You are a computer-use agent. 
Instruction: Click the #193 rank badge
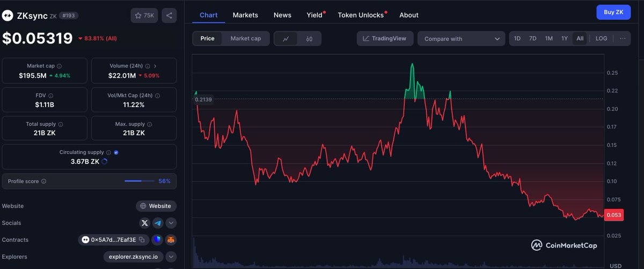[70, 16]
